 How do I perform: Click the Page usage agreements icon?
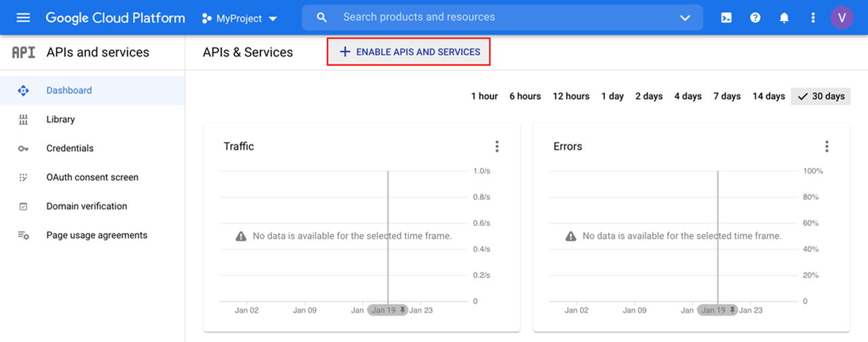(23, 235)
